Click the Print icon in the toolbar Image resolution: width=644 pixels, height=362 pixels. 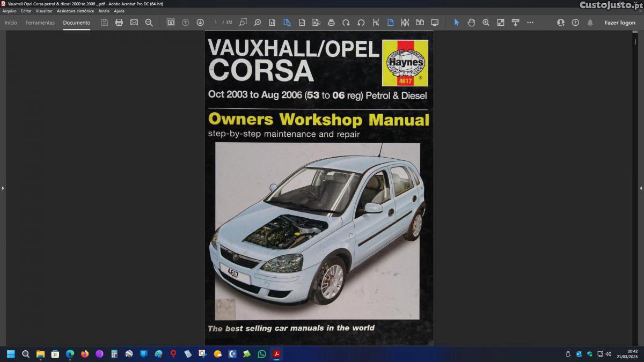coord(119,23)
